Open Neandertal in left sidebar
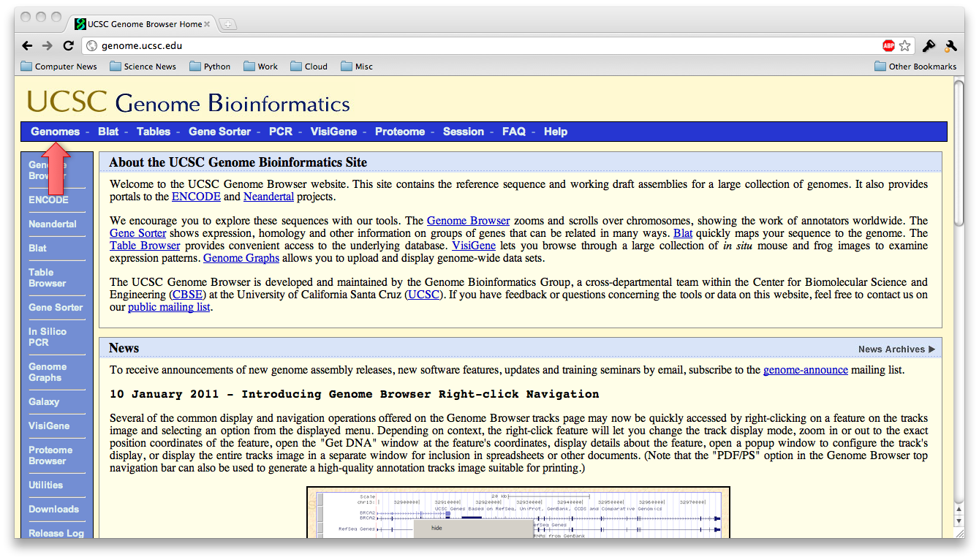The width and height of the screenshot is (979, 560). coord(53,224)
